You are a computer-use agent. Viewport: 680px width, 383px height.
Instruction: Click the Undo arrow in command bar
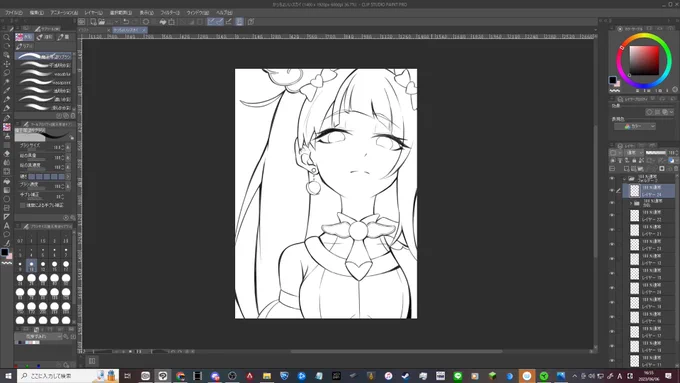(126, 22)
